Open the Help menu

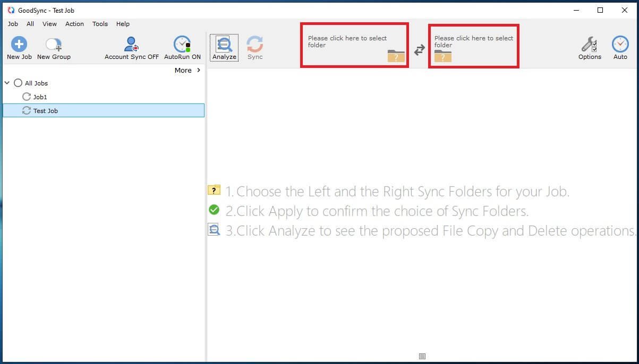coord(123,24)
